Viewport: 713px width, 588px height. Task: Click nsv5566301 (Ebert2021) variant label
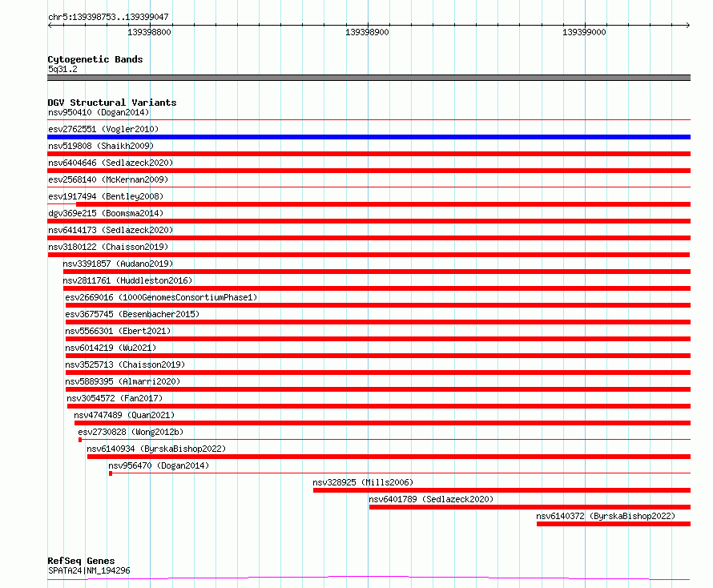click(x=118, y=331)
